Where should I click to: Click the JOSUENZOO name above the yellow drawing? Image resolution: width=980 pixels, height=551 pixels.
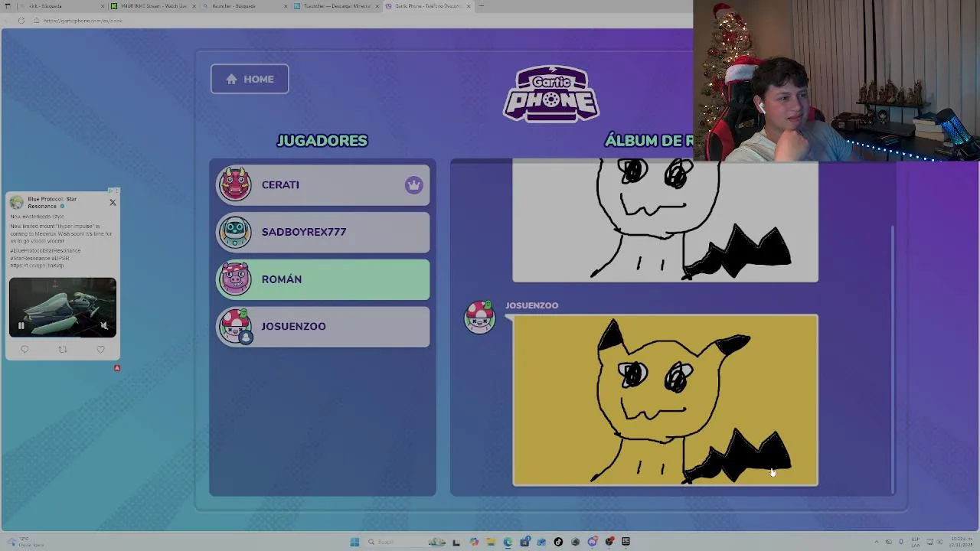point(531,305)
